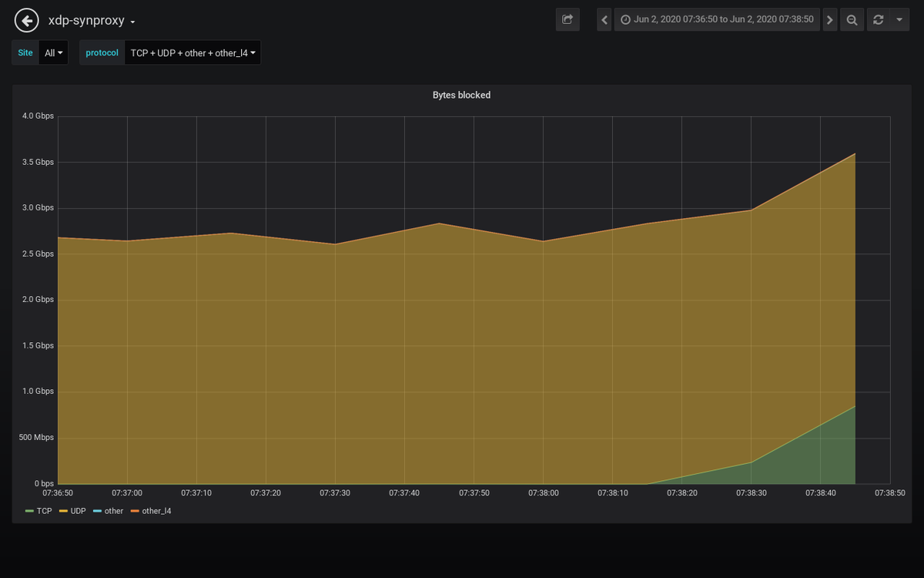Click the back arrow to exit the dashboard

(26, 19)
